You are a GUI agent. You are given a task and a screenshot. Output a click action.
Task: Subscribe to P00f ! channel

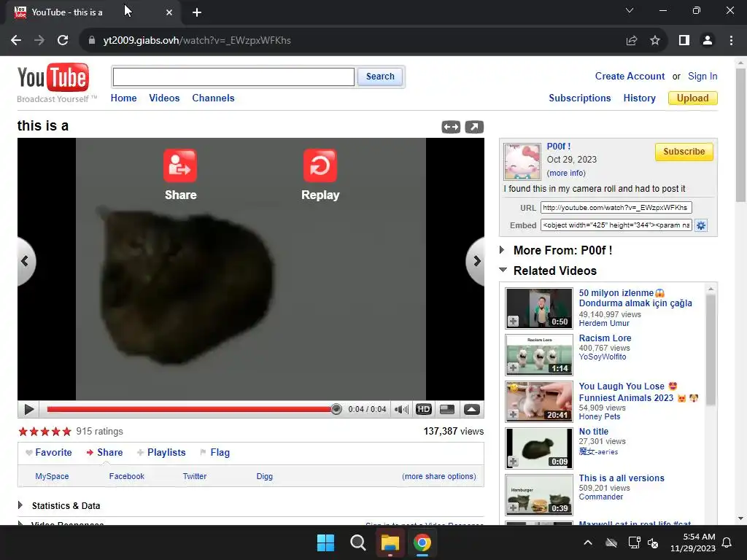[x=684, y=152]
